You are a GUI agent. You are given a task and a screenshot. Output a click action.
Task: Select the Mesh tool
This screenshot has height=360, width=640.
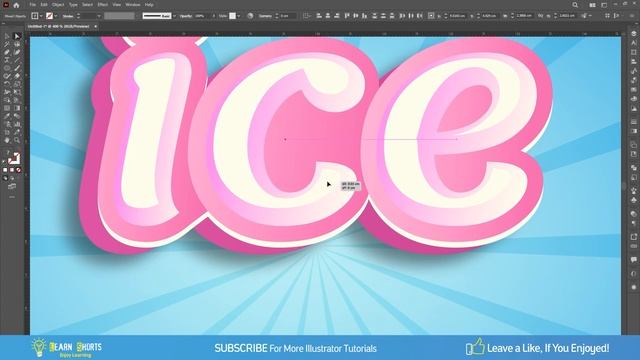tap(7, 108)
